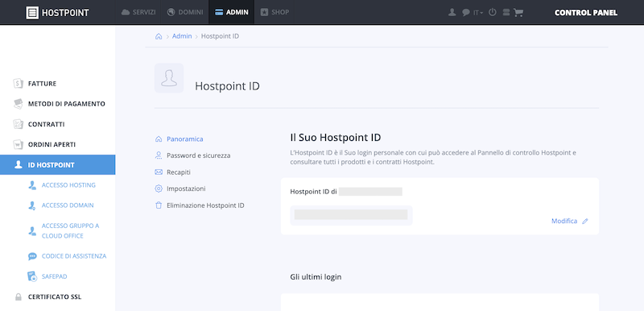Click the server icon beside the cart
The image size is (644, 311).
click(x=506, y=12)
